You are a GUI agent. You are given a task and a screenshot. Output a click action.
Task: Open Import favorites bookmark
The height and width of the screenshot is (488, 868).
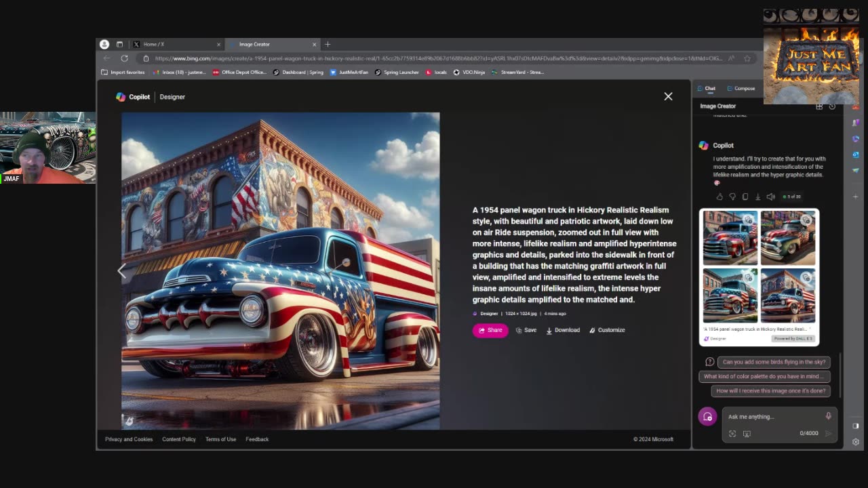[x=123, y=72]
